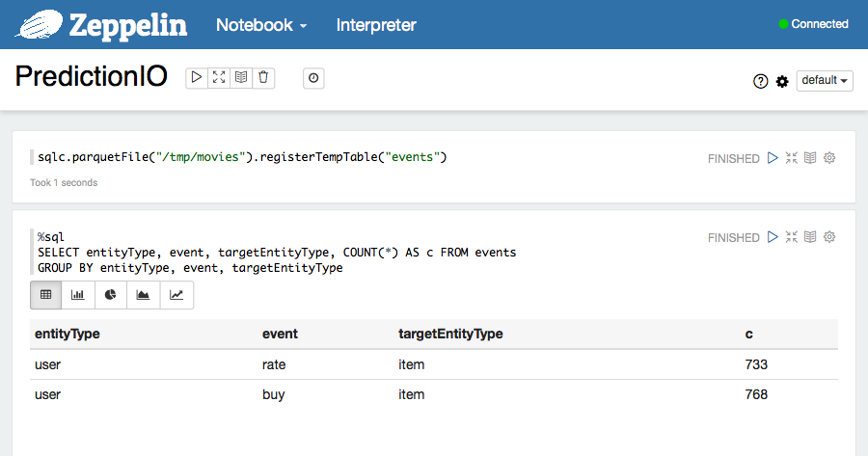Switch SQL result to table view
The height and width of the screenshot is (456, 868).
(x=46, y=295)
